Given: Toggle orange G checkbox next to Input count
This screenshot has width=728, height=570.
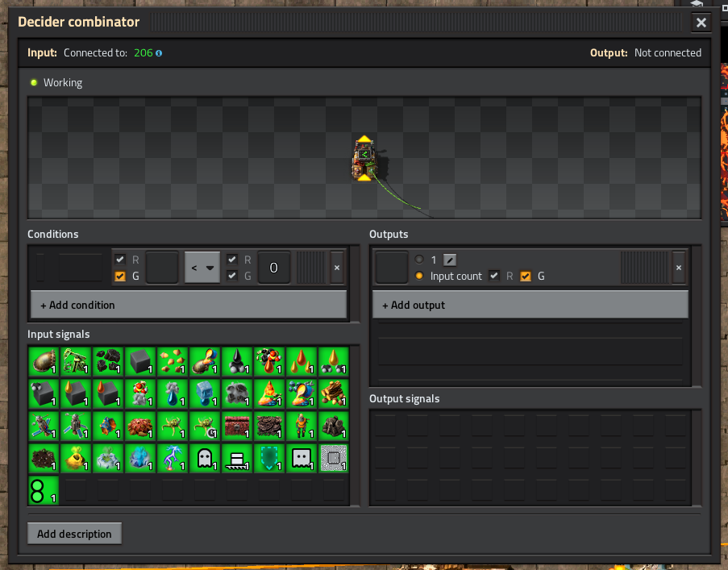Looking at the screenshot, I should pos(526,277).
